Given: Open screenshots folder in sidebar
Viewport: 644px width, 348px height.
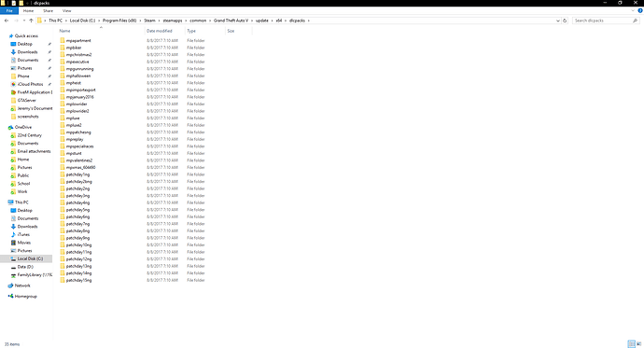Looking at the screenshot, I should [27, 117].
